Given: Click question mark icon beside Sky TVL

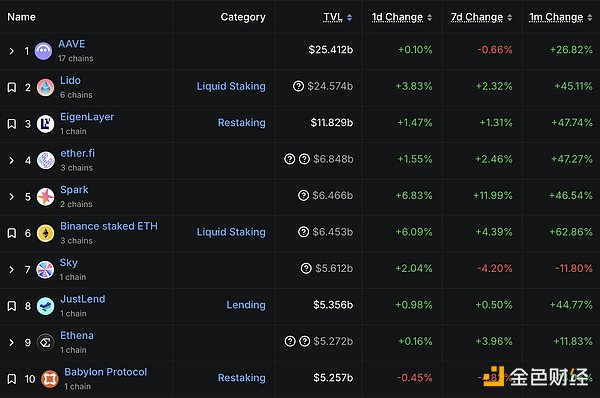Looking at the screenshot, I should coord(306,268).
